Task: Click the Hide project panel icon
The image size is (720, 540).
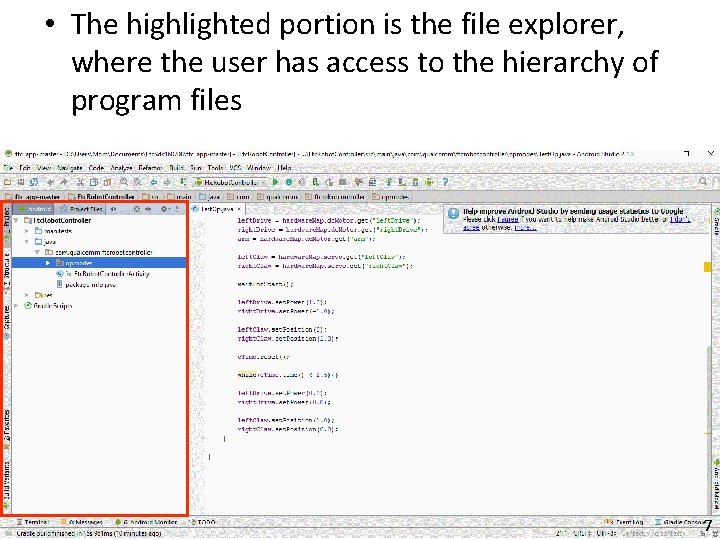Action: click(x=177, y=209)
